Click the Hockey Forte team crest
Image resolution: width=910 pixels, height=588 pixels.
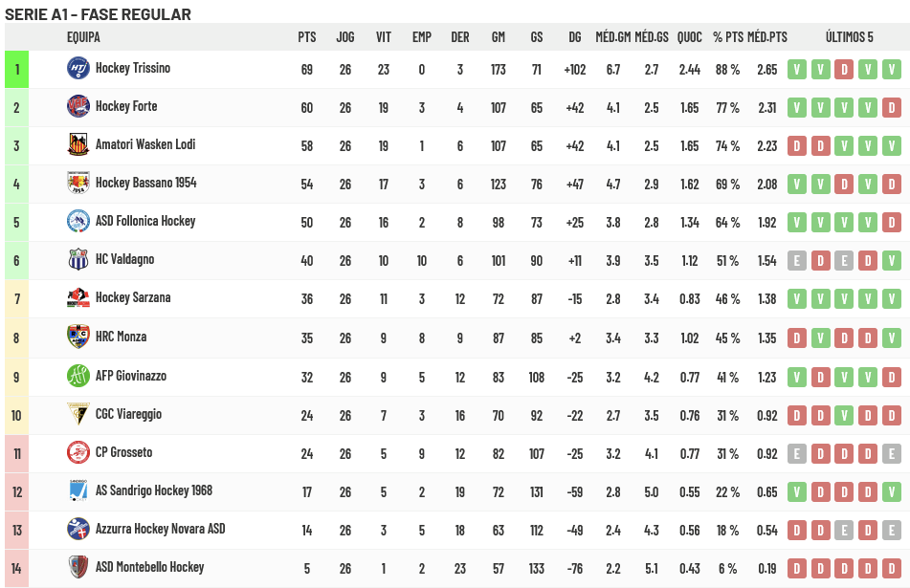click(x=78, y=107)
